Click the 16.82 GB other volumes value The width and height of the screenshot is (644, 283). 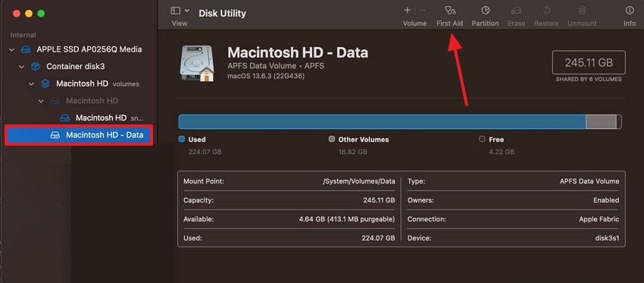tap(353, 152)
